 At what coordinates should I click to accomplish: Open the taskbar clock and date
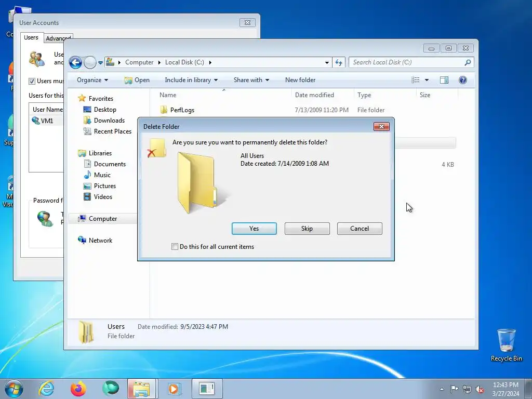click(x=506, y=389)
